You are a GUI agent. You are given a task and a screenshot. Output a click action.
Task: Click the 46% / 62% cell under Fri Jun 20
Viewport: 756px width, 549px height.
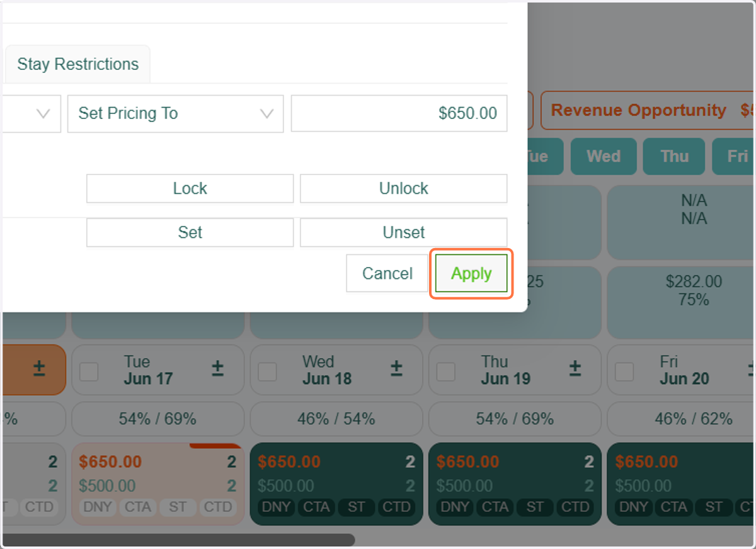pyautogui.click(x=681, y=419)
